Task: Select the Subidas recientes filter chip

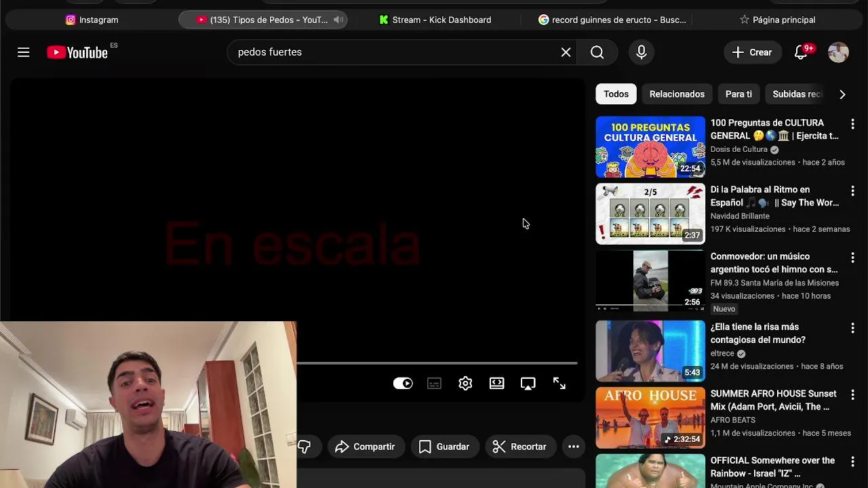Action: [x=797, y=94]
